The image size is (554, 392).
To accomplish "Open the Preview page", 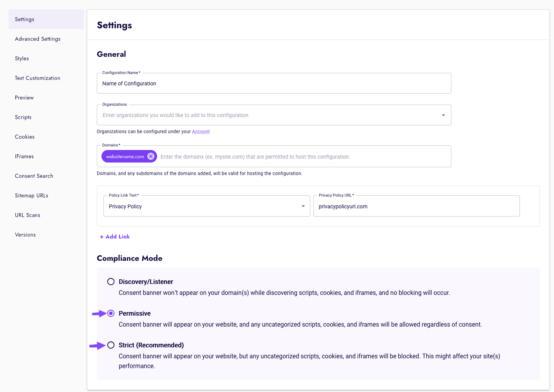I will [24, 98].
